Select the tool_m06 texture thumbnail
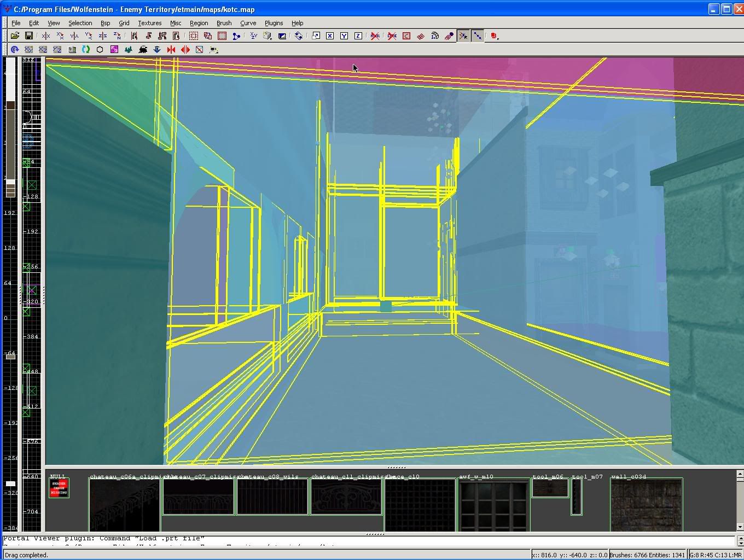 [550, 488]
